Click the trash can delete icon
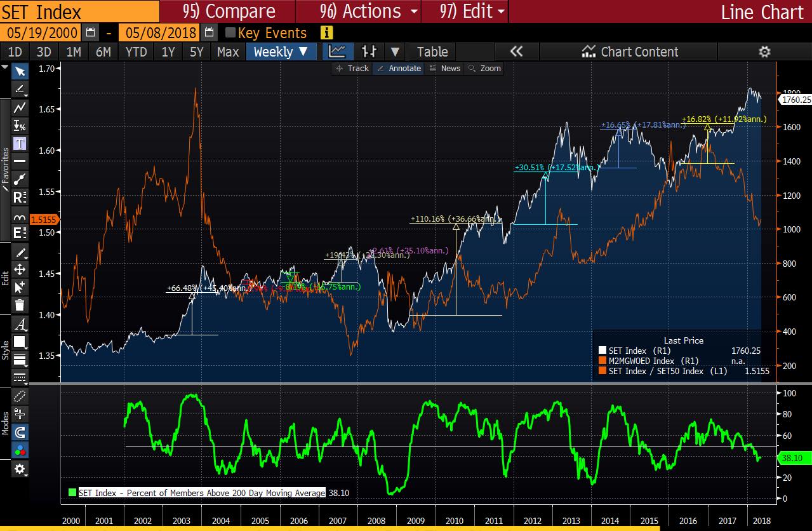Viewport: 812px width, 531px height. coord(20,305)
